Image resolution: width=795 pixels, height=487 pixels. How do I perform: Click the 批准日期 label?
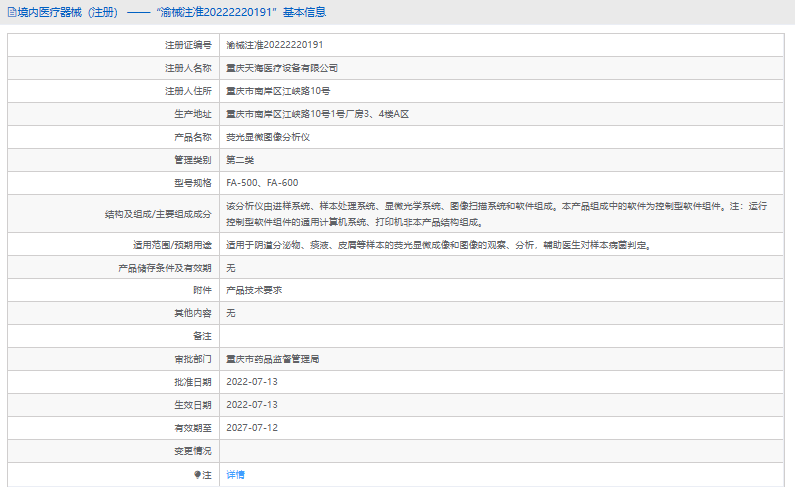pyautogui.click(x=193, y=382)
